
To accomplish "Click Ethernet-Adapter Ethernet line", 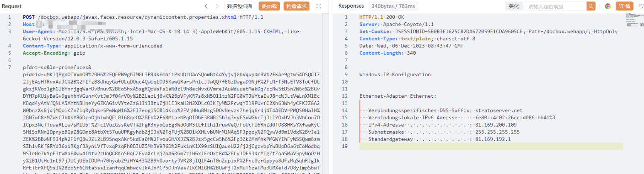I will click(397, 96).
